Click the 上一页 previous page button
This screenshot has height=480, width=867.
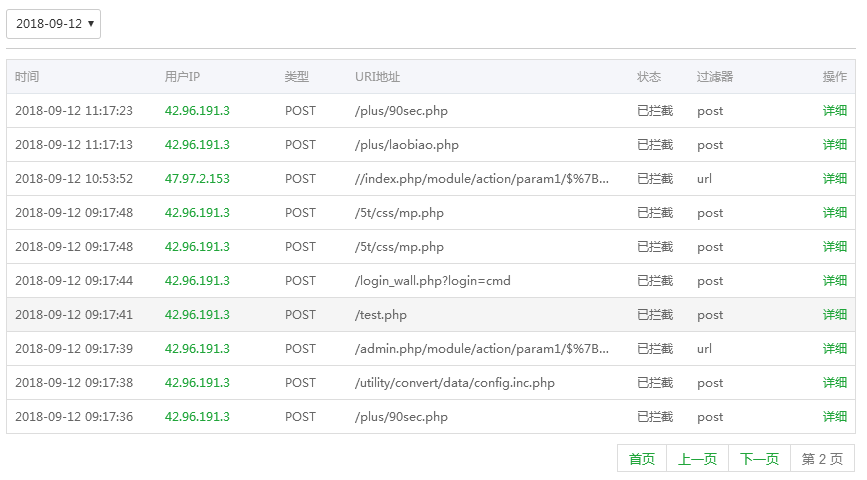(x=697, y=459)
